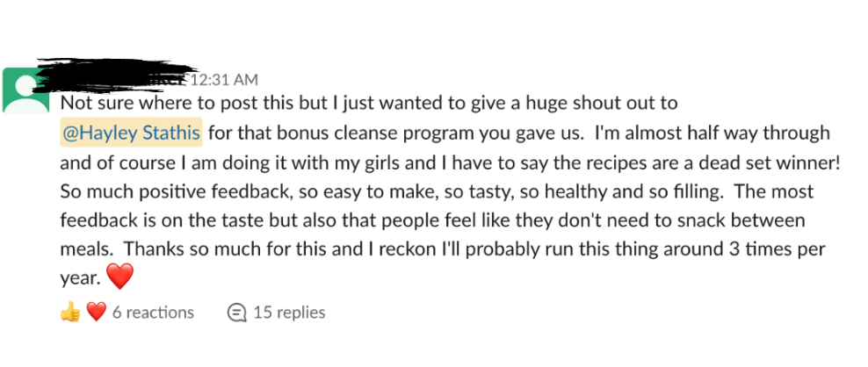Click the thumbs up reaction emoji
The image size is (868, 367).
coord(70,312)
